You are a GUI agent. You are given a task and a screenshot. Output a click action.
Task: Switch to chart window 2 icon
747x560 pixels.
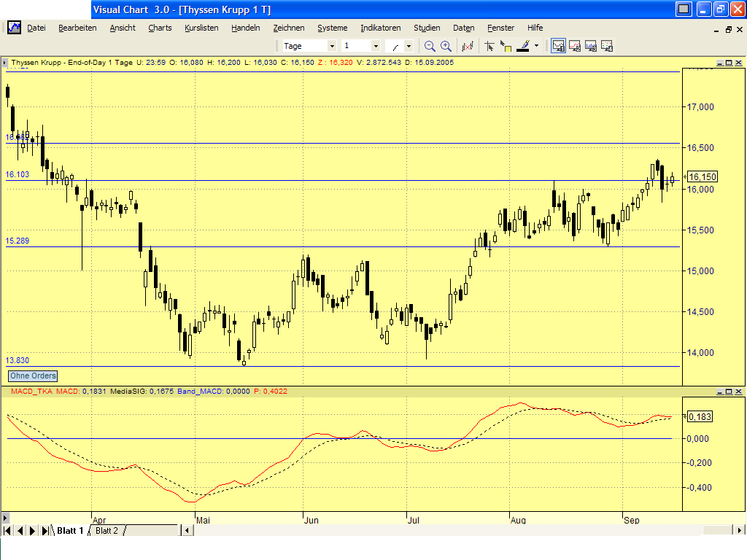coord(574,45)
